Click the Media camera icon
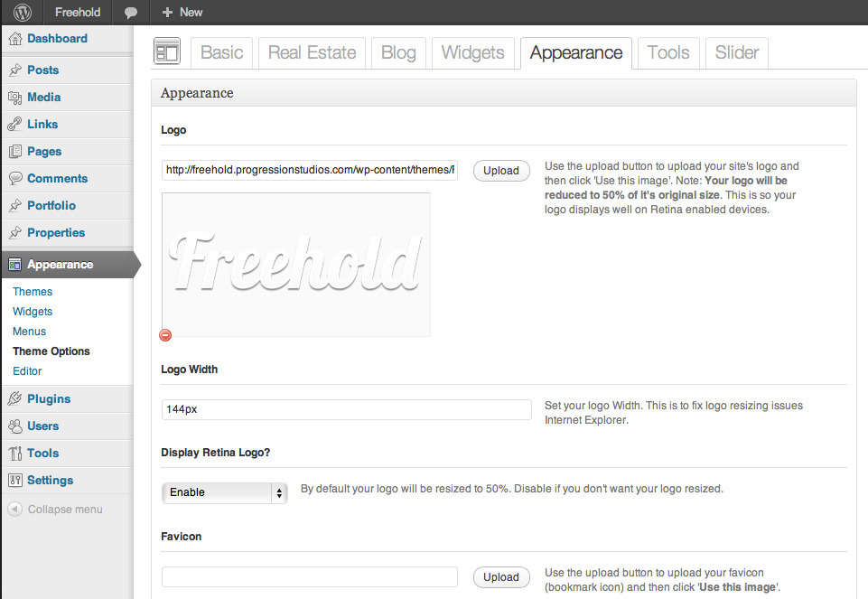Viewport: 868px width, 599px height. (x=15, y=98)
